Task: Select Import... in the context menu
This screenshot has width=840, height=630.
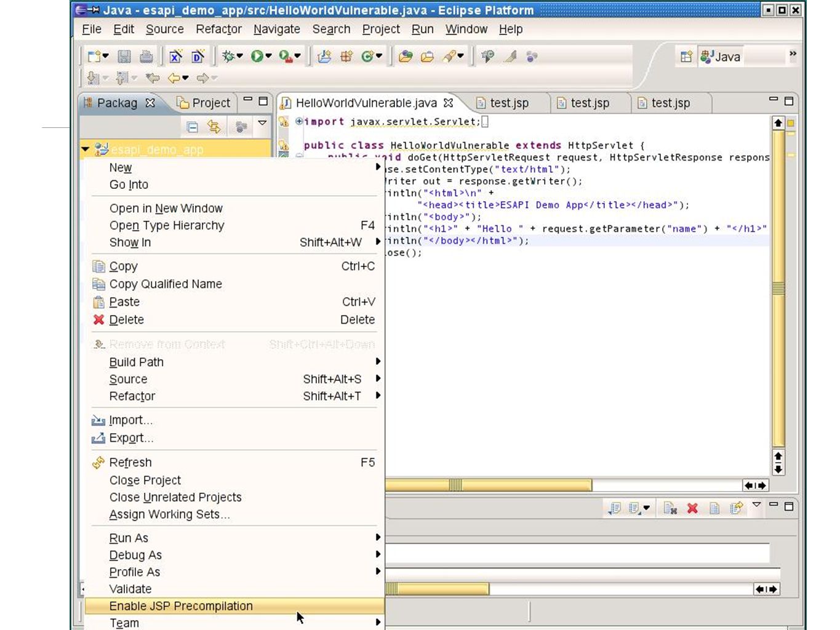Action: pos(234,420)
